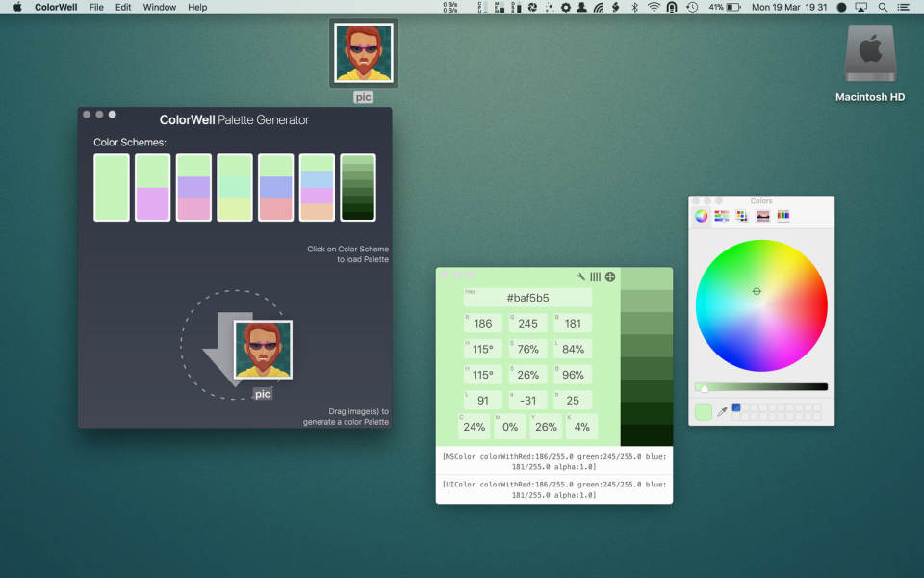Copy the UIColor code snippet

click(554, 489)
